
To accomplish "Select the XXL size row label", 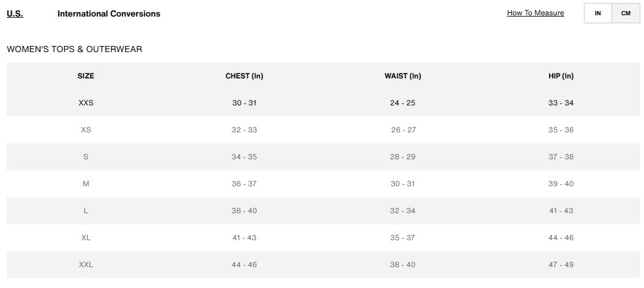I will 86,265.
